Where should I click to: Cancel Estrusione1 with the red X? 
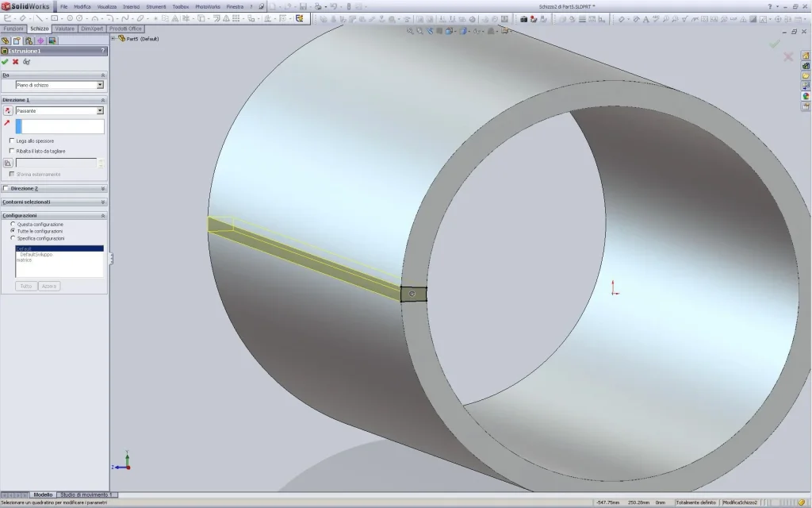[16, 62]
